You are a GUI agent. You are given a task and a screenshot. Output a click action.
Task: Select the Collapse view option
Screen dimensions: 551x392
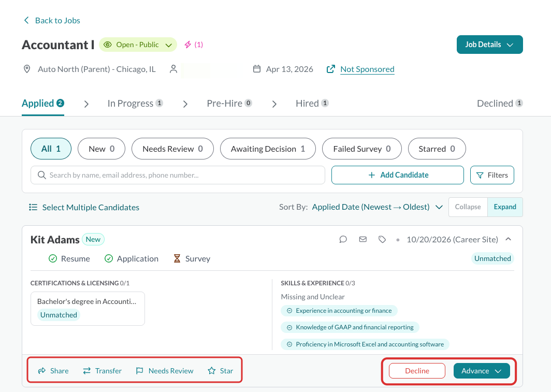(x=468, y=207)
